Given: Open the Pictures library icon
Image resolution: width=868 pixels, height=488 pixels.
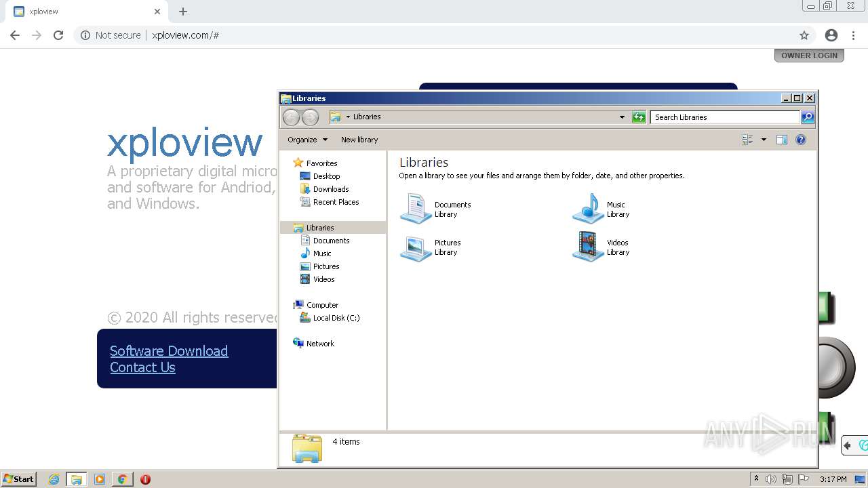Looking at the screenshot, I should click(416, 247).
